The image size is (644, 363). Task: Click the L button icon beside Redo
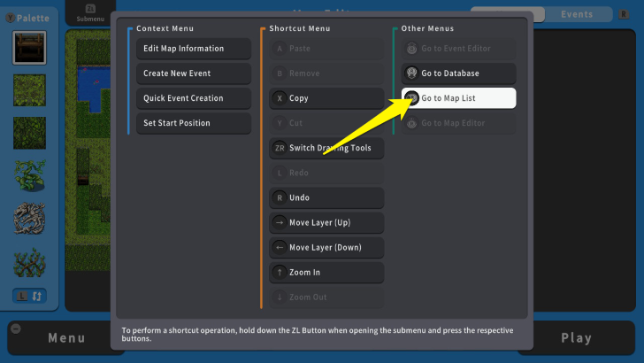[280, 173]
